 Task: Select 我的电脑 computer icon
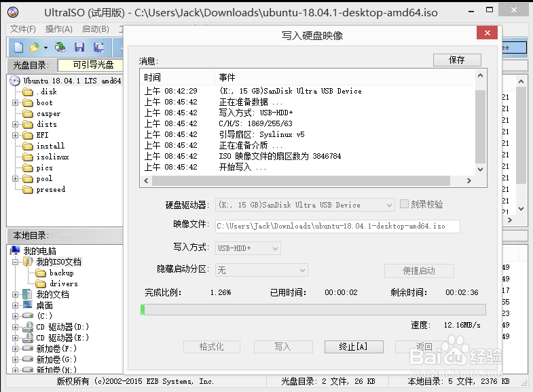[15, 251]
